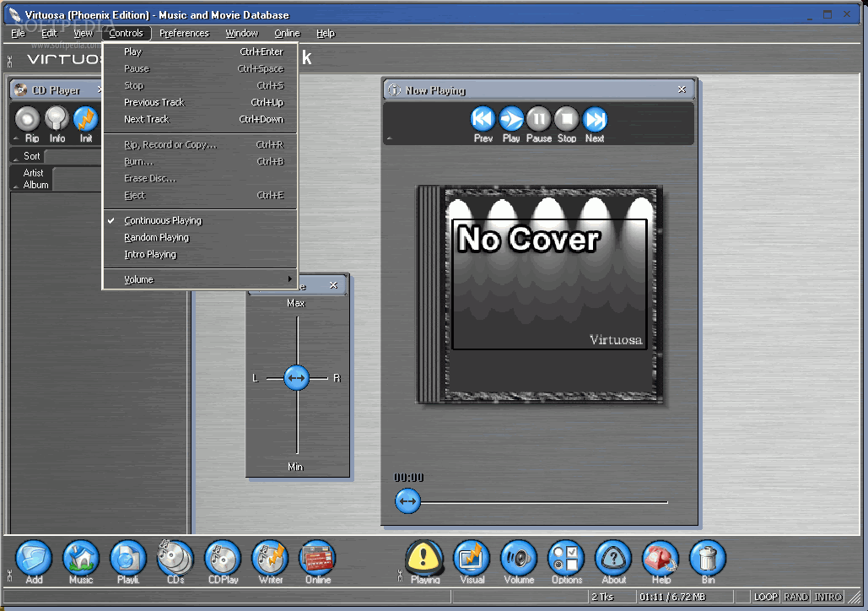Image resolution: width=868 pixels, height=611 pixels.
Task: Click Play in Now Playing panel
Action: pyautogui.click(x=511, y=125)
